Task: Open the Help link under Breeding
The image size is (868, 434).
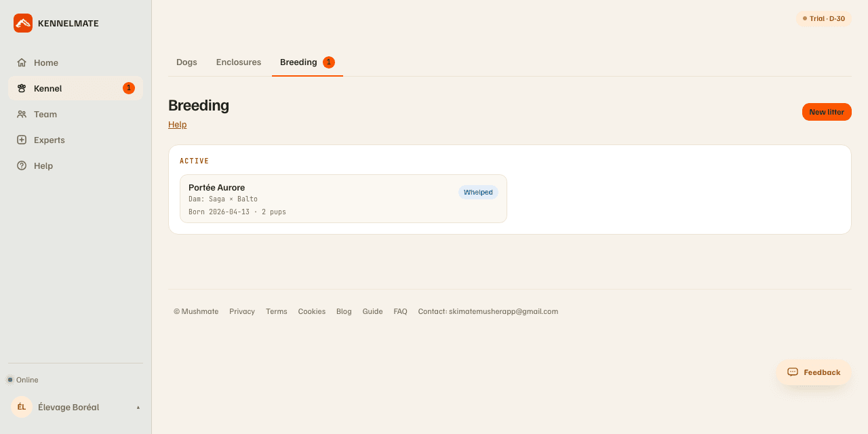Action: [x=177, y=125]
